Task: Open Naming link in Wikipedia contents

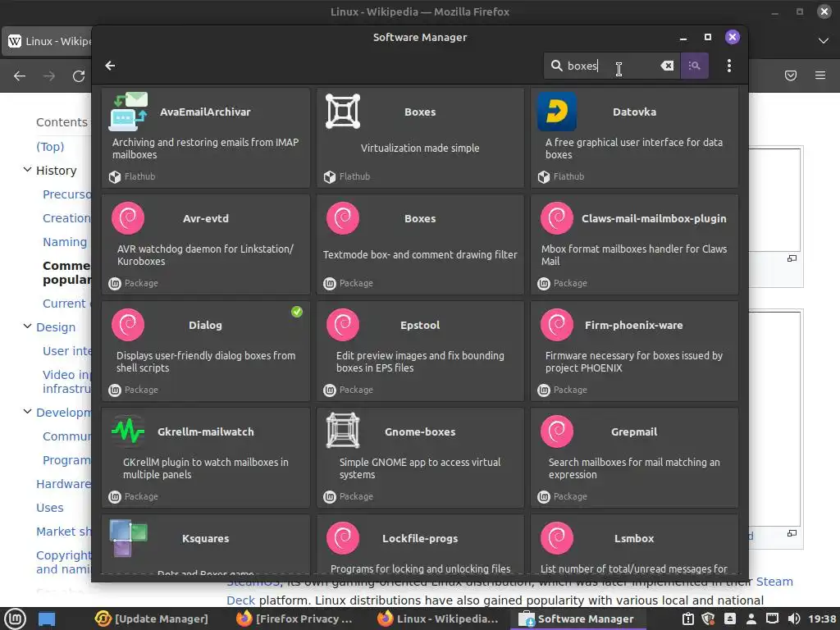Action: pos(65,242)
